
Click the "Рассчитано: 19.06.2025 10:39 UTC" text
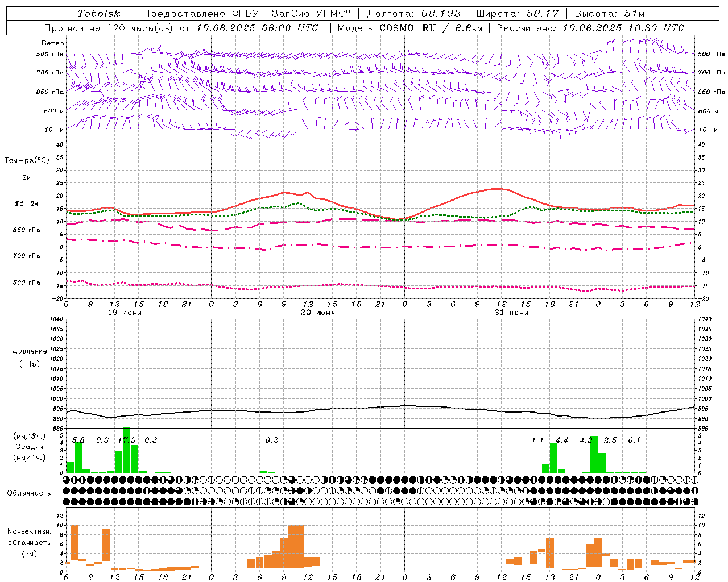click(590, 28)
